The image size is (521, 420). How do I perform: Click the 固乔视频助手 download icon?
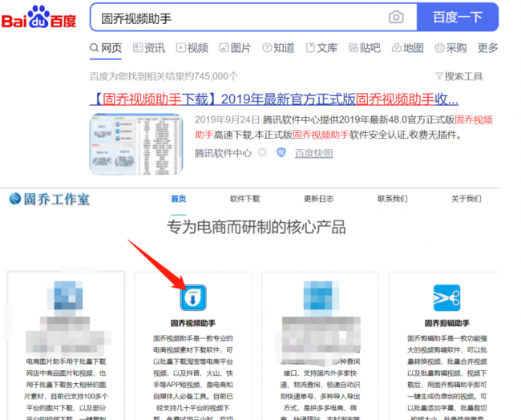(193, 297)
